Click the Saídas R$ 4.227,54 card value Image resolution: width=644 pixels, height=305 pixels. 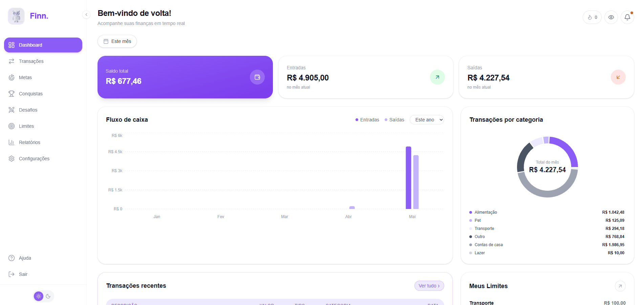pyautogui.click(x=489, y=78)
